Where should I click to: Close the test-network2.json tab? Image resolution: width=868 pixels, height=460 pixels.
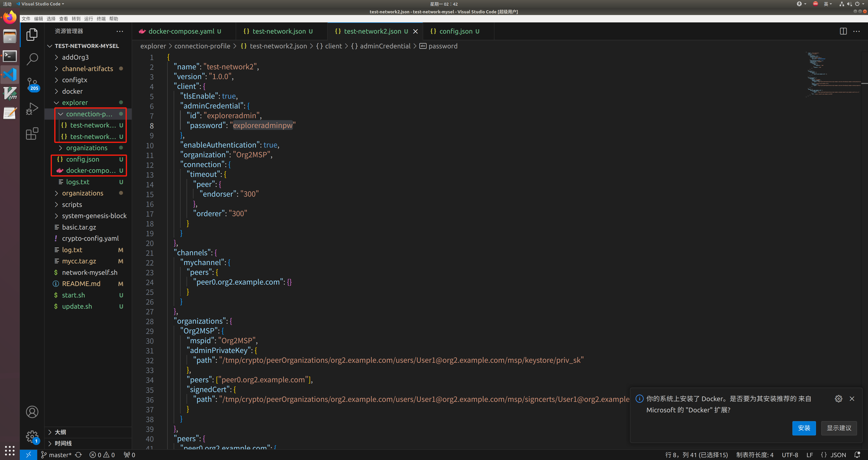coord(416,31)
